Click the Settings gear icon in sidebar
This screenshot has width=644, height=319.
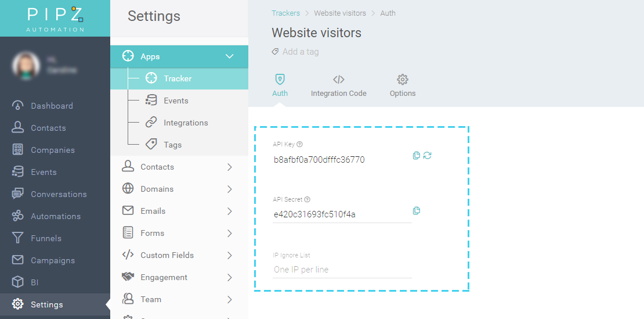(17, 304)
